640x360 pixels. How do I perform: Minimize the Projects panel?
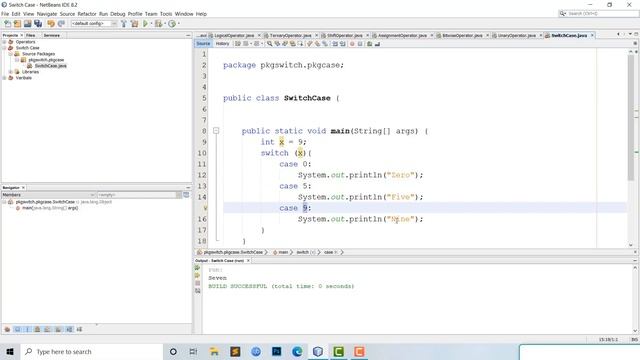[188, 36]
